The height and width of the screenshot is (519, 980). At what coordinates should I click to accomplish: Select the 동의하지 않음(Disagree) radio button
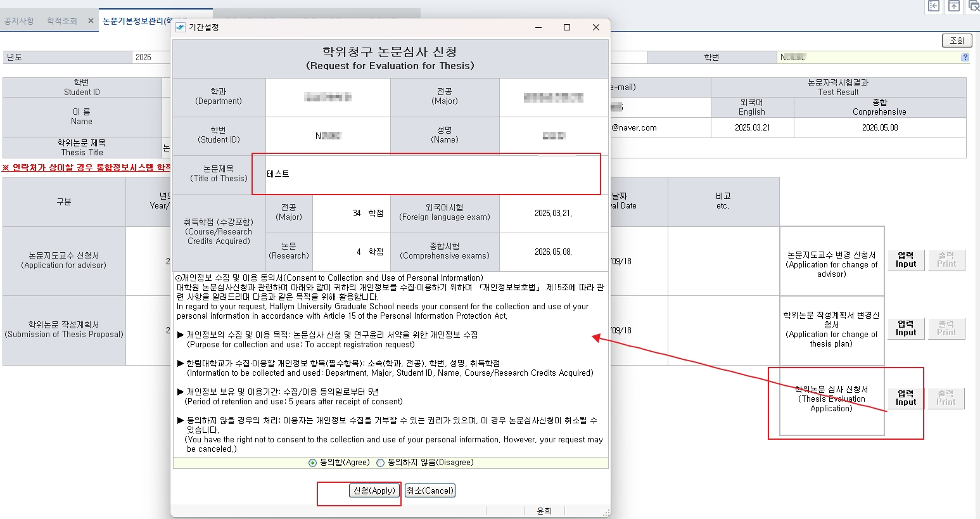[x=380, y=463]
